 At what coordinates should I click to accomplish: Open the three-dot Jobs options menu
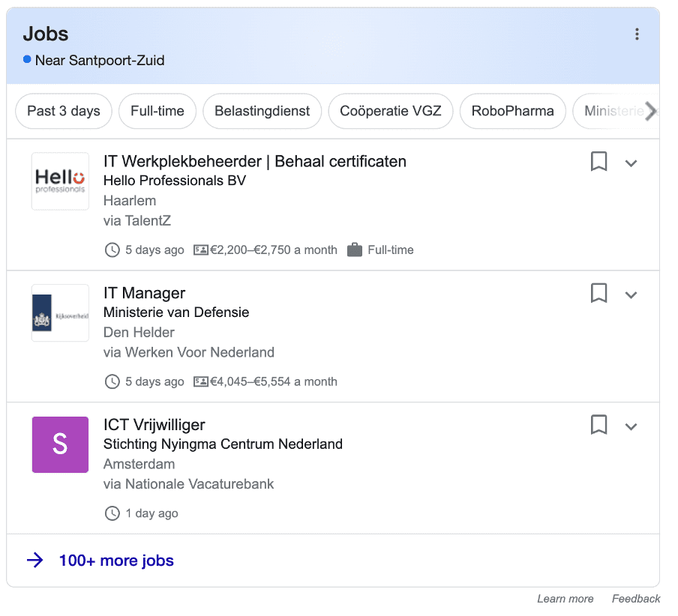(637, 34)
